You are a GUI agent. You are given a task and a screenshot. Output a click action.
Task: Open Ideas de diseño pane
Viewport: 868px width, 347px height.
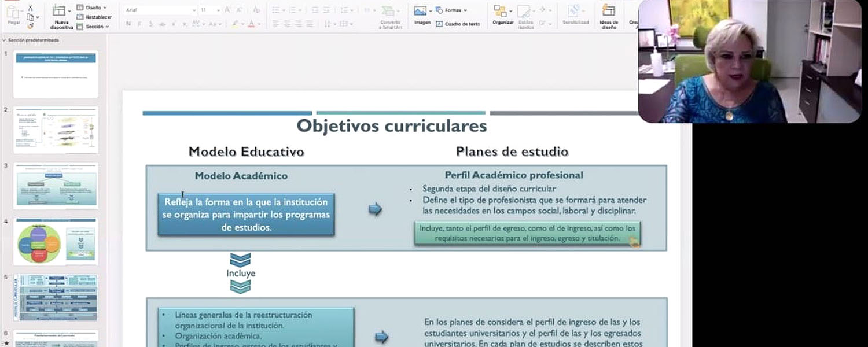[609, 17]
